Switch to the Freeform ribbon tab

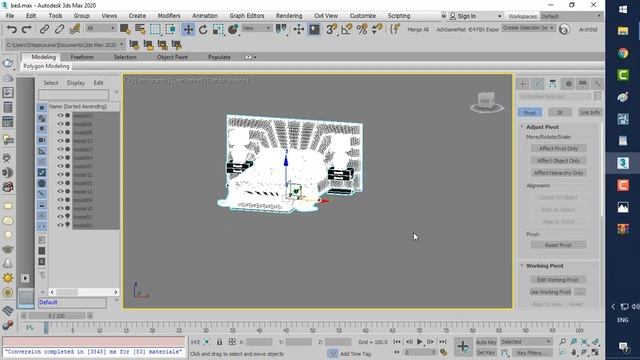point(82,57)
